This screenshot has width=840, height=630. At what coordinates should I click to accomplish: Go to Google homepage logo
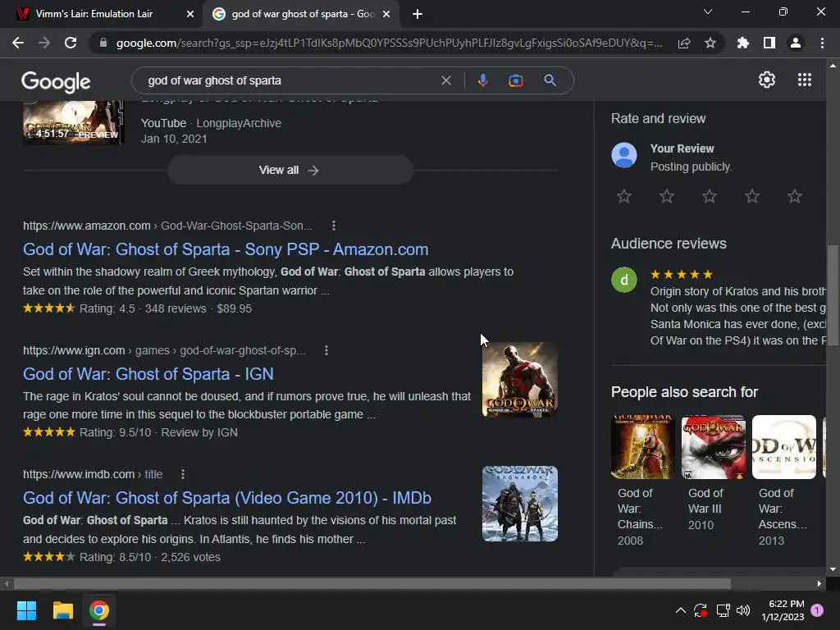(x=56, y=81)
